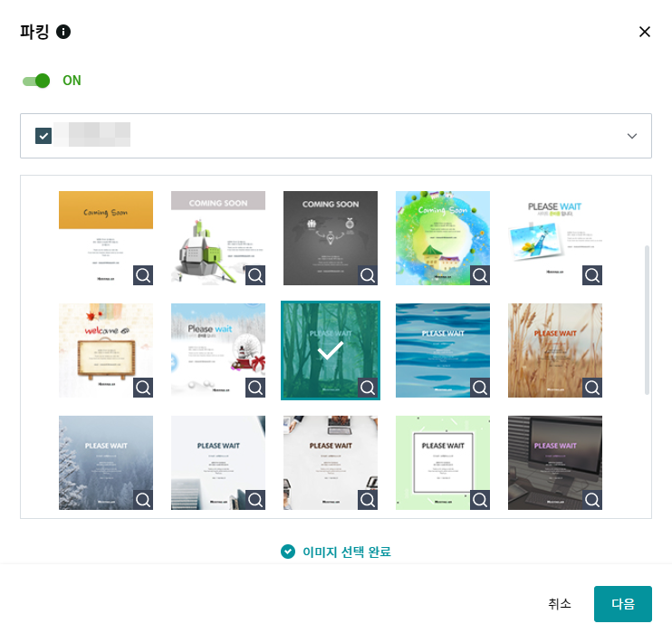Close the parking dialog with X

tap(645, 32)
